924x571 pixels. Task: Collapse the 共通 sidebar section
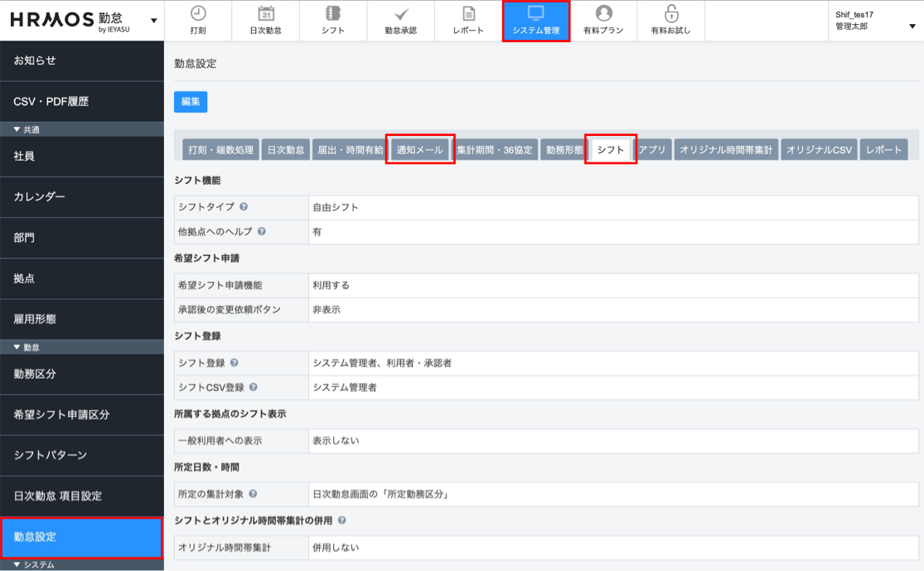(x=17, y=129)
